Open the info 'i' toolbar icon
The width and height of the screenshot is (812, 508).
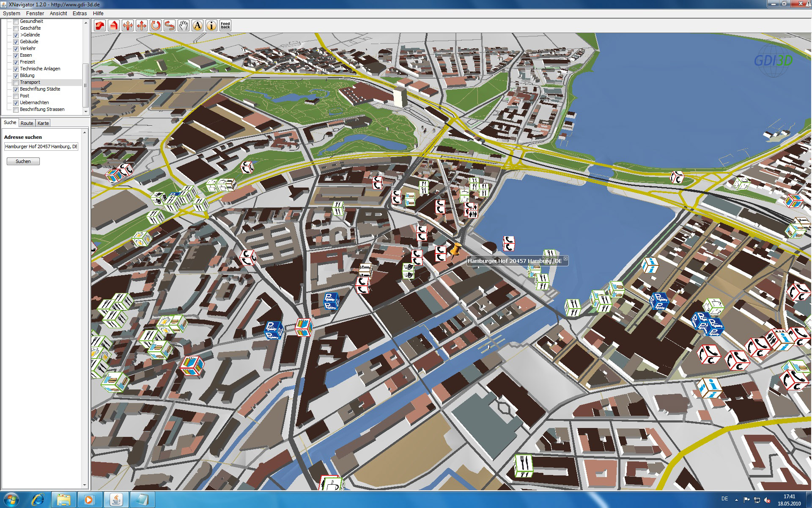(211, 25)
